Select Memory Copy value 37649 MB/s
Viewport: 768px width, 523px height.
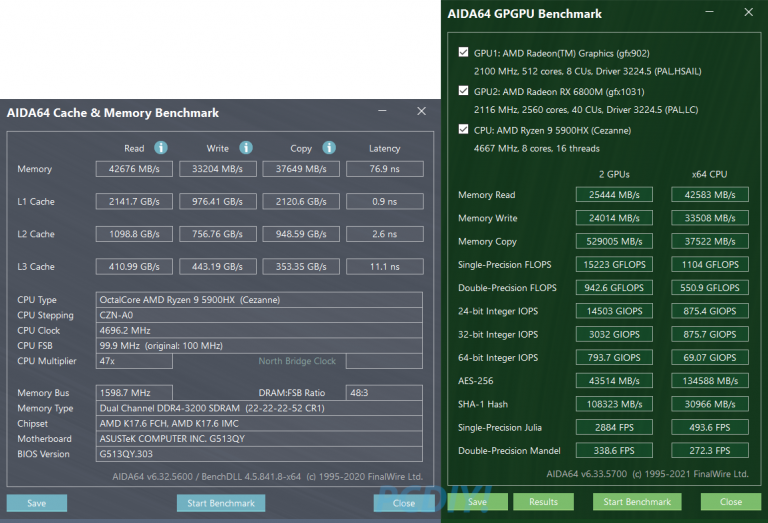pos(301,169)
